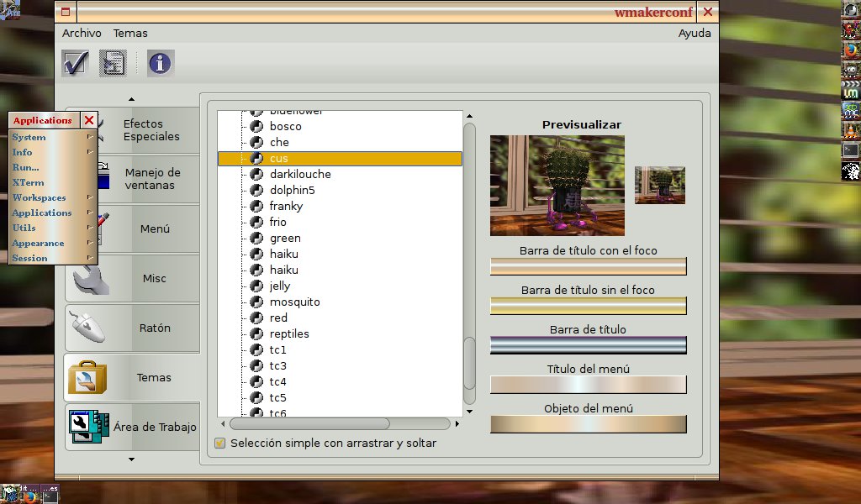
Task: Open the Ayuda menu
Action: [x=695, y=33]
